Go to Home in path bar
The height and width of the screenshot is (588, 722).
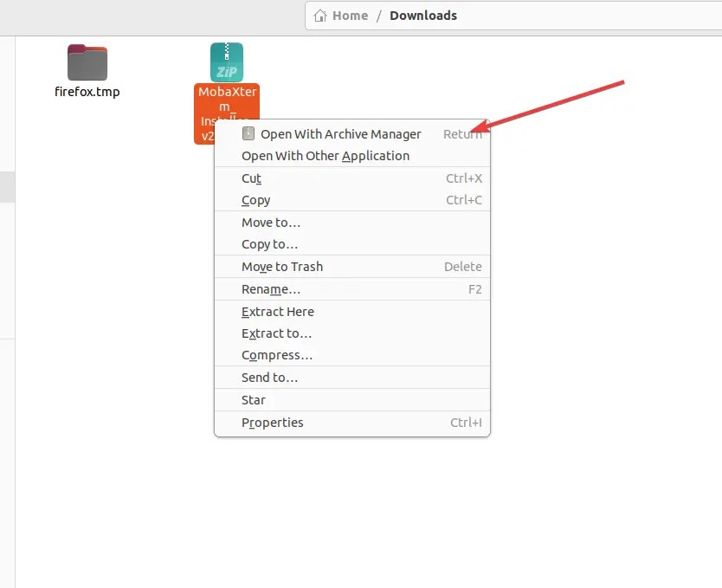pos(350,16)
